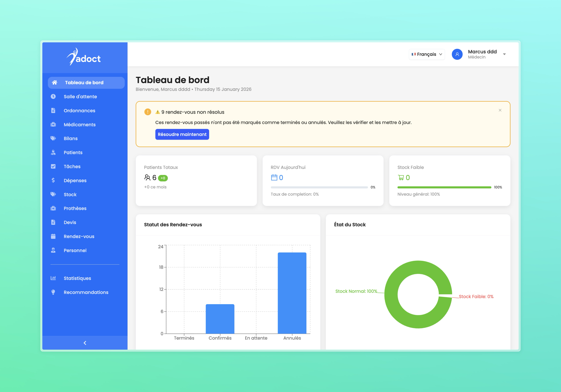Screen dimensions: 561x392
Task: Select the Dépenses dollar icon
Action: (x=53, y=180)
